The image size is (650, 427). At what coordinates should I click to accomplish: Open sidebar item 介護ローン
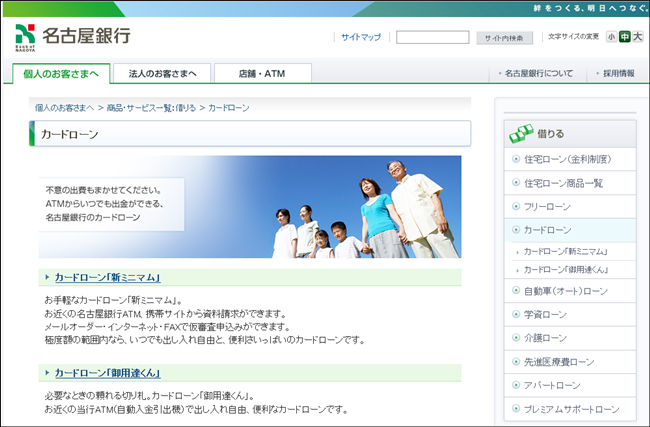click(x=570, y=338)
